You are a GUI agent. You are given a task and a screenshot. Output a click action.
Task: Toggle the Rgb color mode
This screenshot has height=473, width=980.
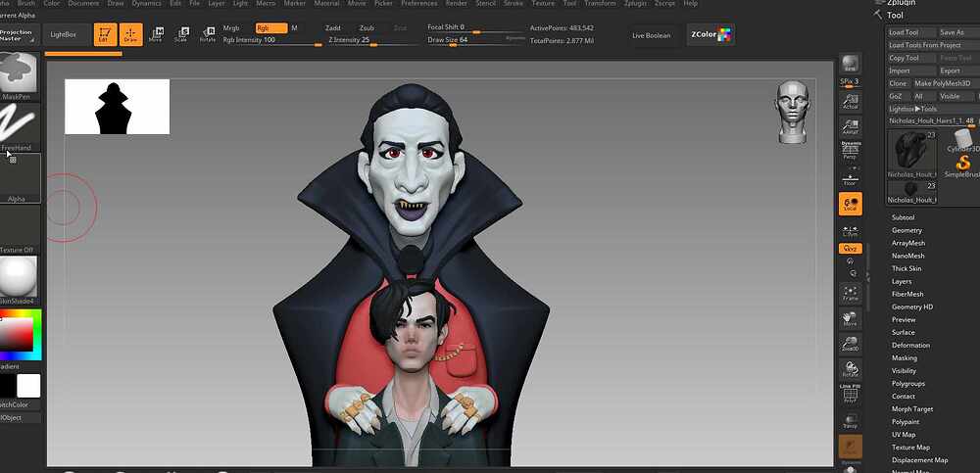point(271,28)
